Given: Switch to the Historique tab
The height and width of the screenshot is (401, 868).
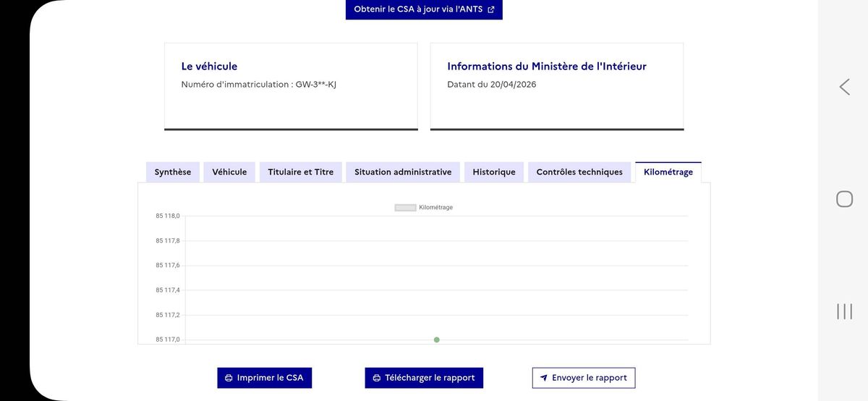Looking at the screenshot, I should point(494,172).
